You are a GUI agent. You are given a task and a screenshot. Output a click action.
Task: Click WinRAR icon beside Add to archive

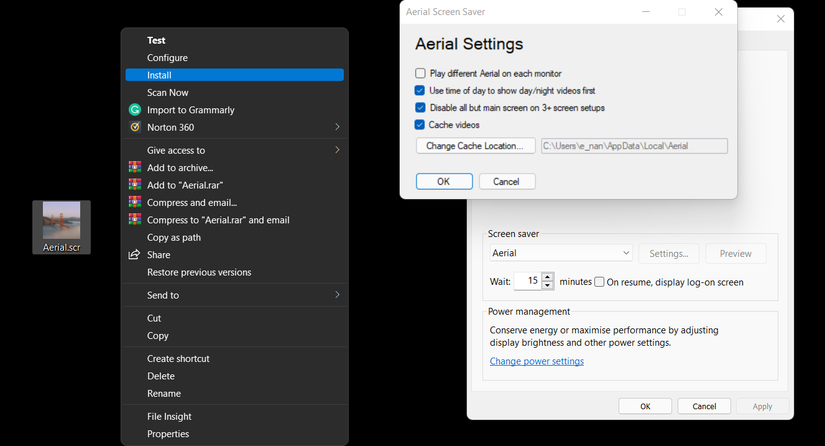(135, 167)
